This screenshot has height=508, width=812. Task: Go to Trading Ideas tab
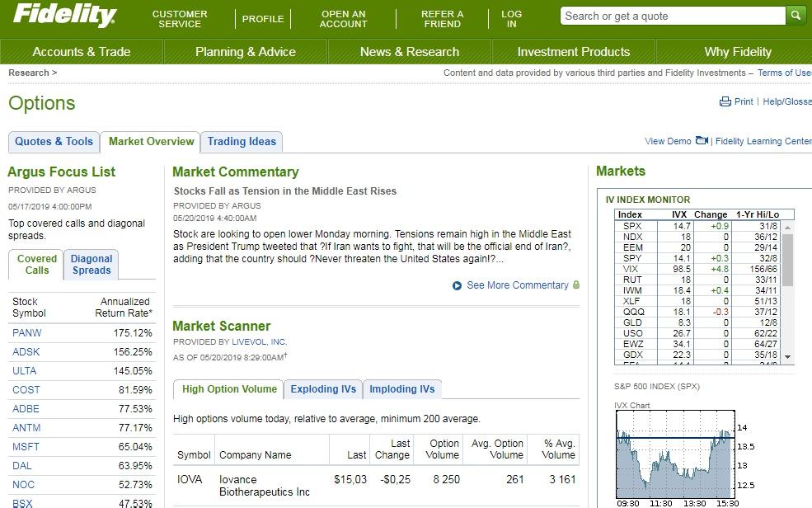242,141
